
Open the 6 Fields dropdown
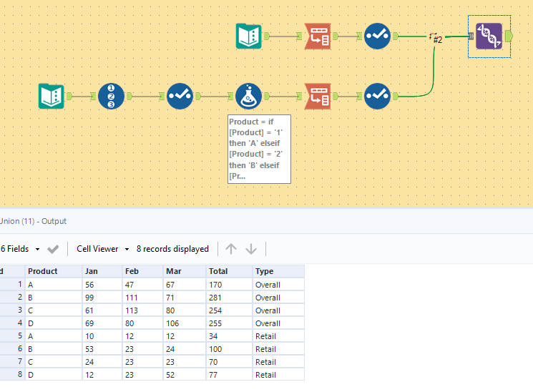[20, 249]
